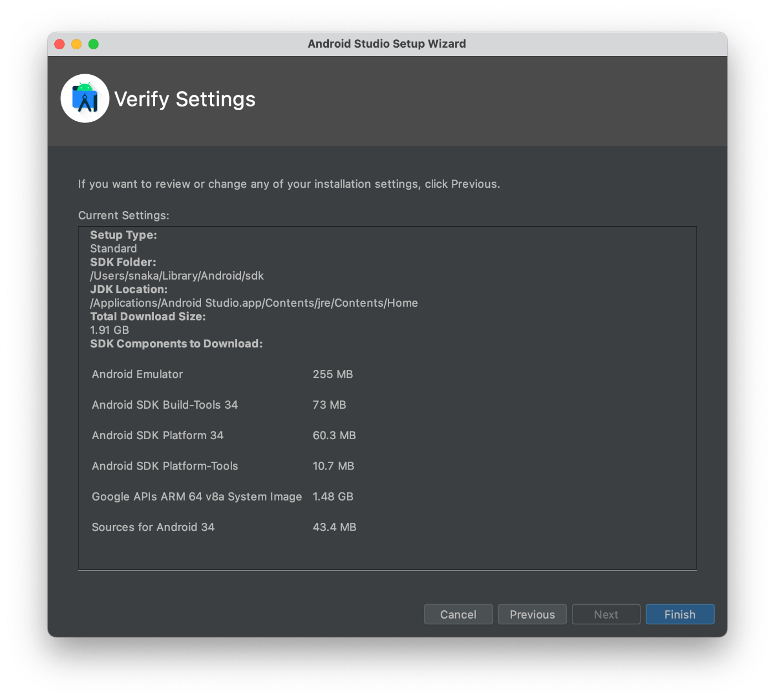Screen dimensions: 775x700
Task: Close the Setup Wizard window
Action: pyautogui.click(x=60, y=44)
